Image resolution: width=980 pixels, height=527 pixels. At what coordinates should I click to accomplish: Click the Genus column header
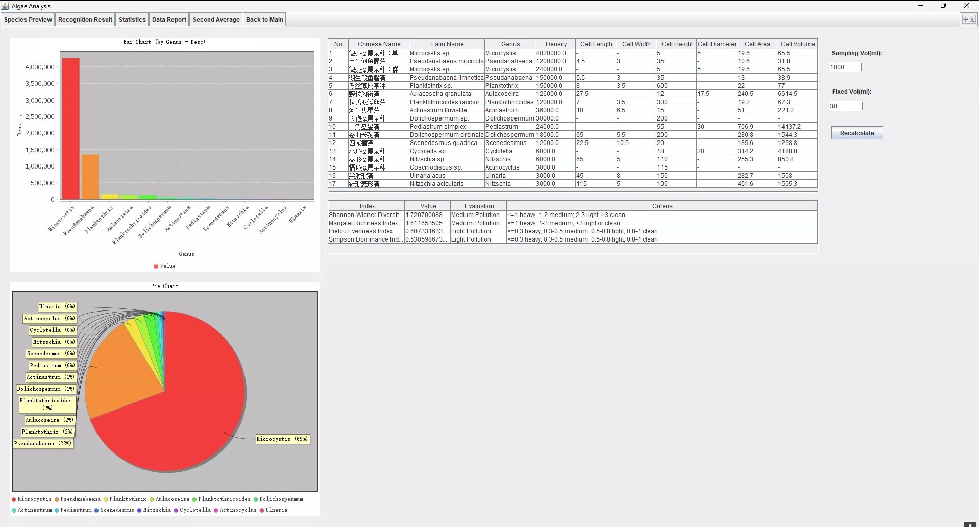[x=510, y=44]
